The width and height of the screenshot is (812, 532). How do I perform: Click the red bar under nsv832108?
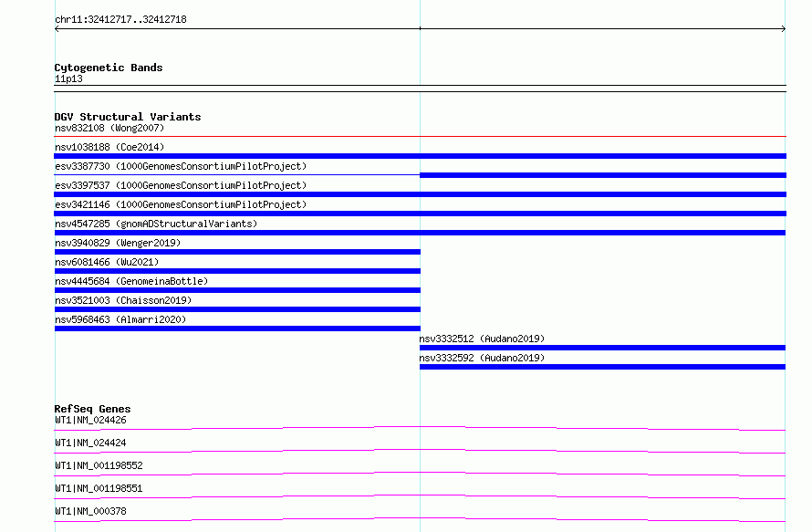420,137
